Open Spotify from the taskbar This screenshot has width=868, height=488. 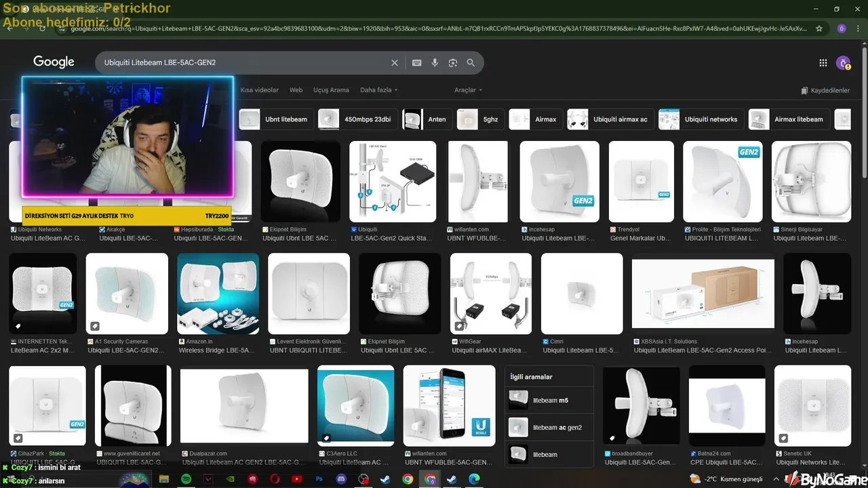(x=186, y=479)
